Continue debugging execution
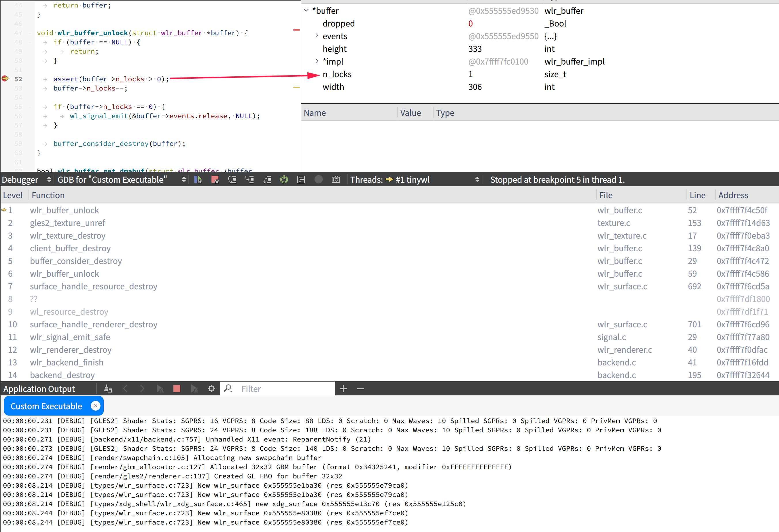Viewport: 779px width, 532px height. [x=197, y=179]
